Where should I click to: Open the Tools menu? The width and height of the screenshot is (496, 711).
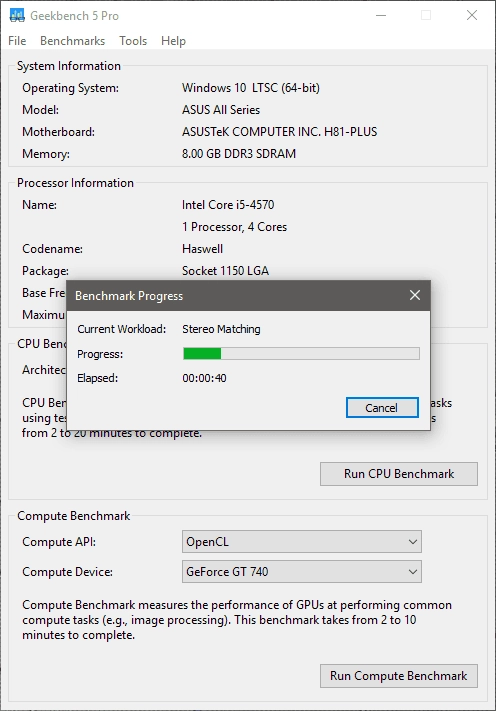click(x=133, y=41)
